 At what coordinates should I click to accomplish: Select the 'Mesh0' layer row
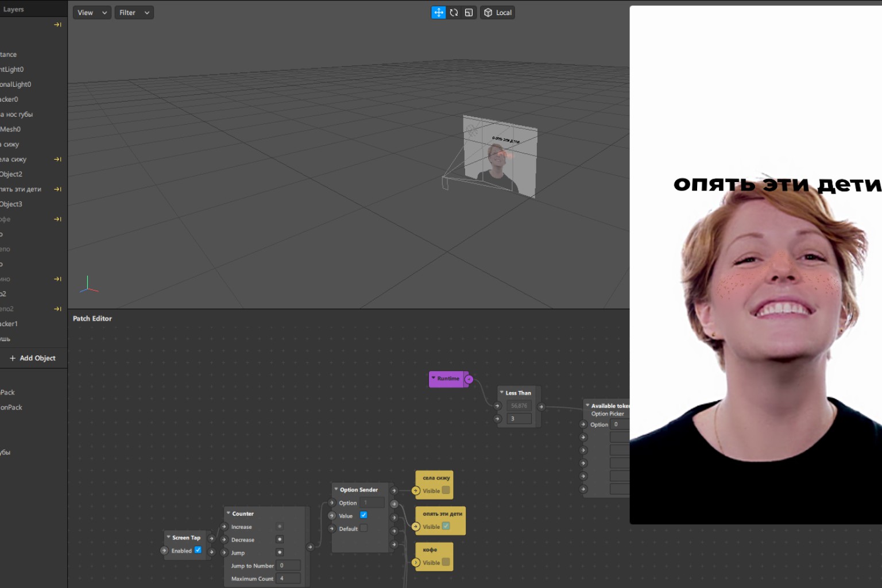(x=33, y=129)
